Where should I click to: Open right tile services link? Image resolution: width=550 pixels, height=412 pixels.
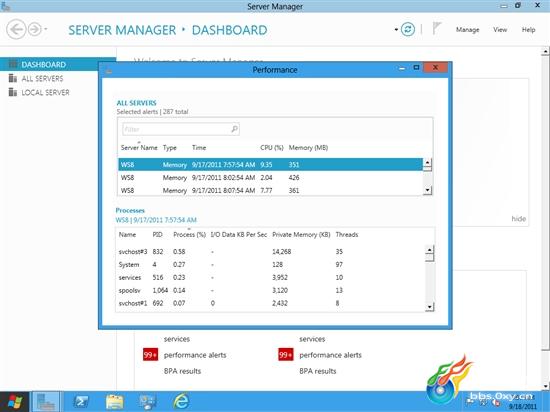click(312, 339)
